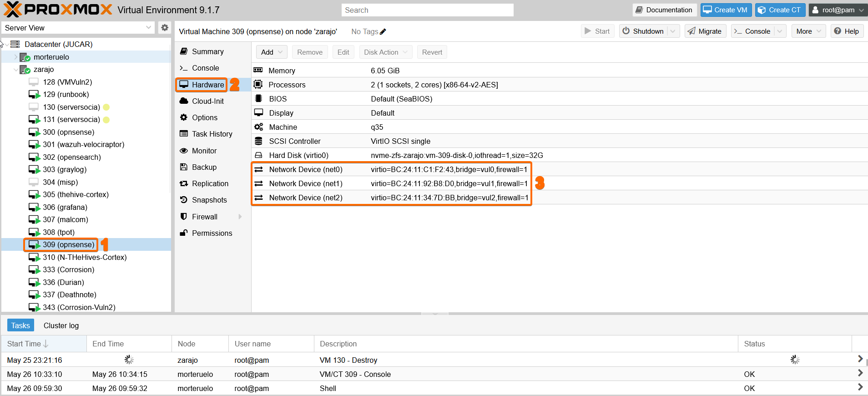Click the zarajo node icon

point(25,69)
